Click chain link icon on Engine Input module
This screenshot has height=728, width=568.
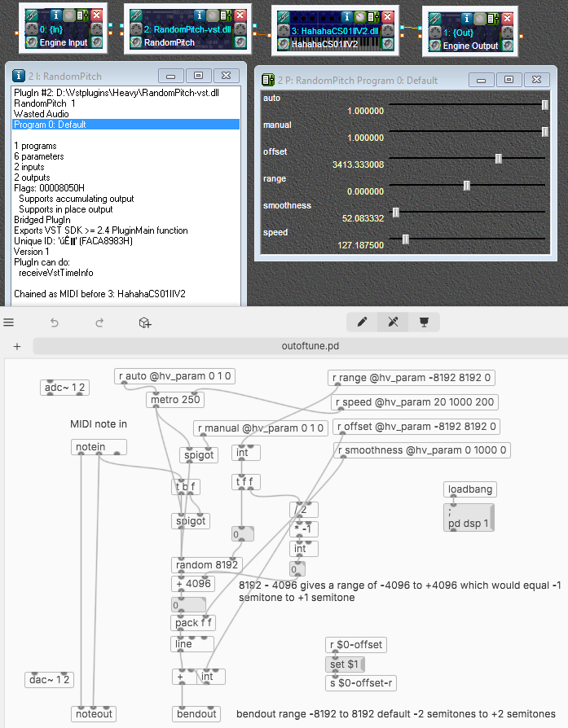pos(32,15)
